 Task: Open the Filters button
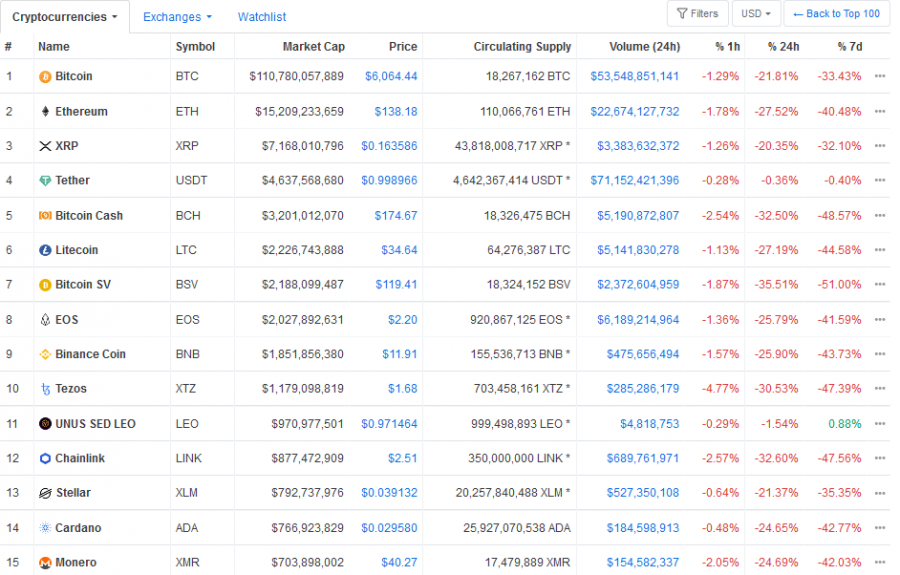pyautogui.click(x=697, y=14)
